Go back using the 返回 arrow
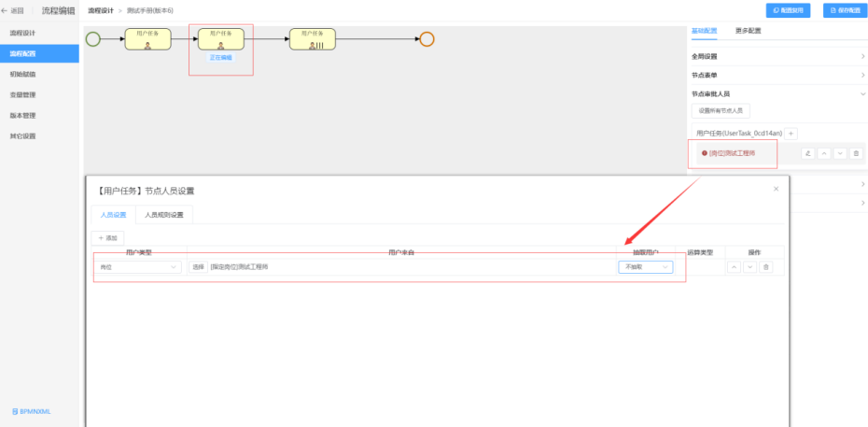868x427 pixels. [13, 10]
